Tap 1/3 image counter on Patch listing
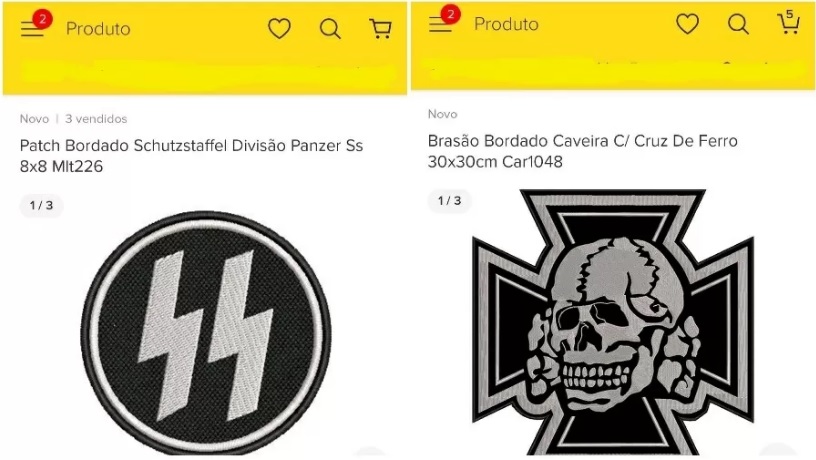Viewport: 816px width, 460px height. 42,206
